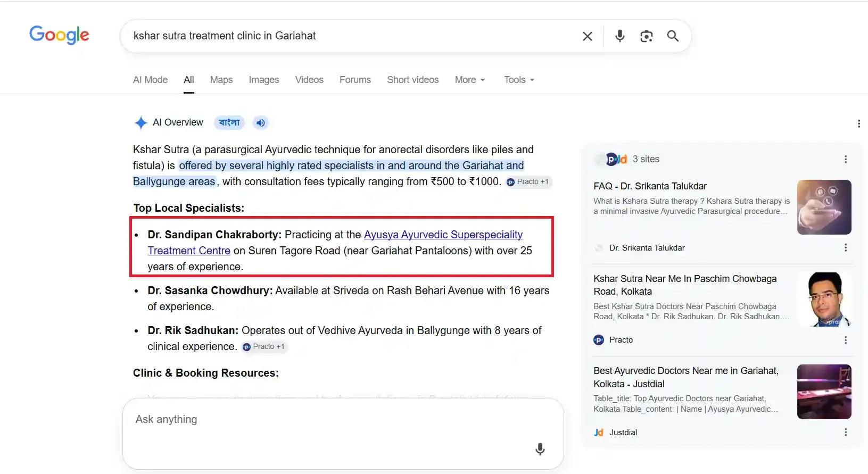Open options menu for the 3 sites panel

846,159
